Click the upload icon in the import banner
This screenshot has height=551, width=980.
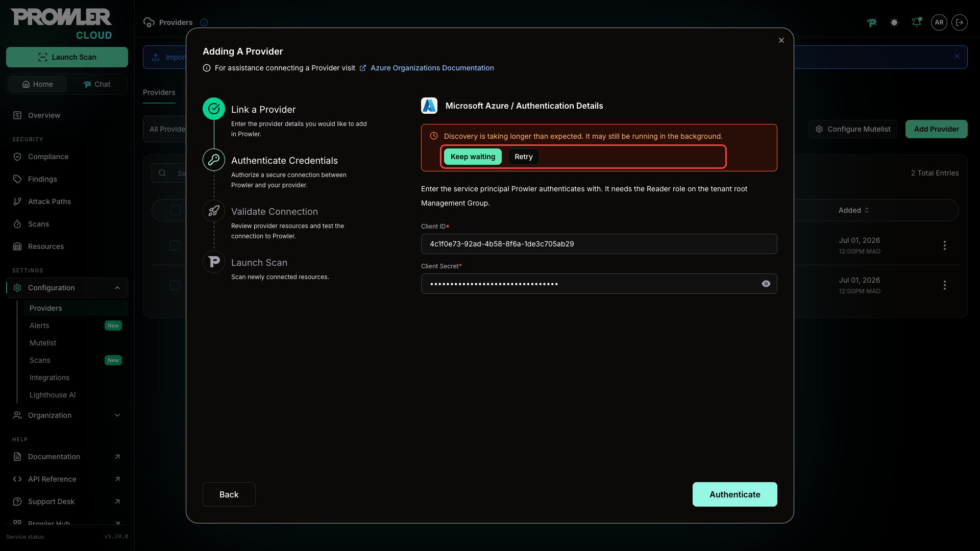click(156, 57)
